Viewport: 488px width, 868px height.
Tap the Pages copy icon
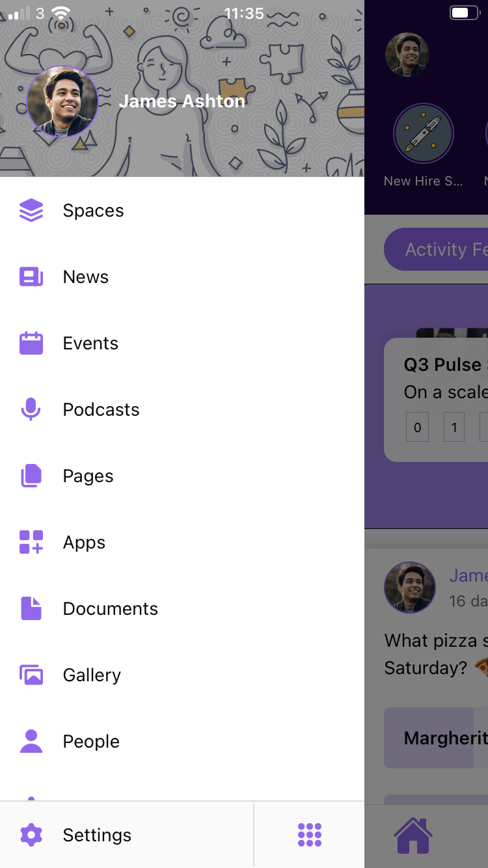point(31,476)
